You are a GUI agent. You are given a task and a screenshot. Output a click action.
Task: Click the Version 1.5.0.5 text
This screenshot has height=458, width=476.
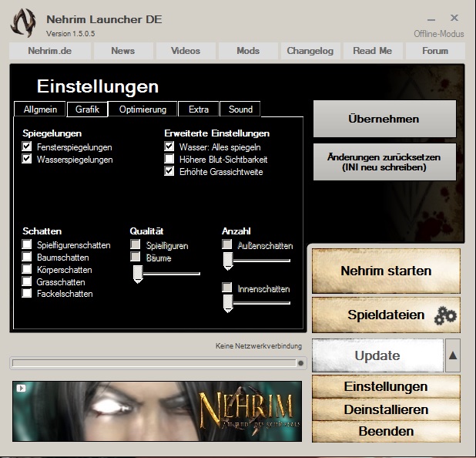70,33
